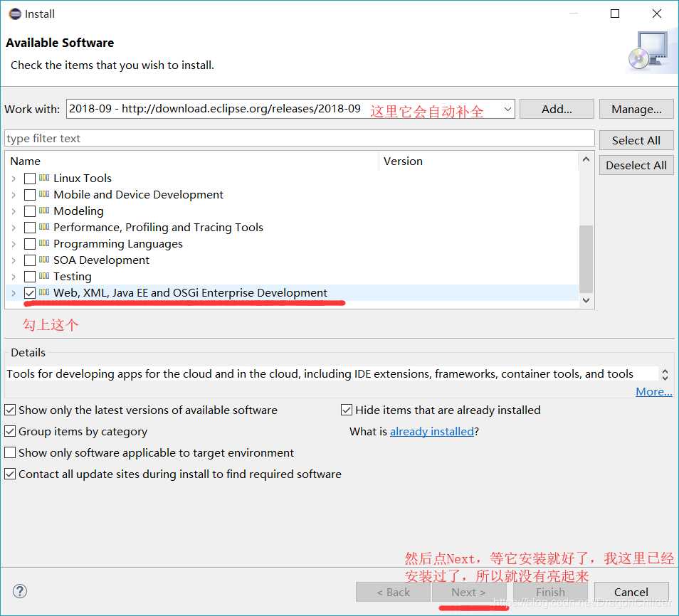This screenshot has width=679, height=616.
Task: Click the Manage... button
Action: [636, 109]
